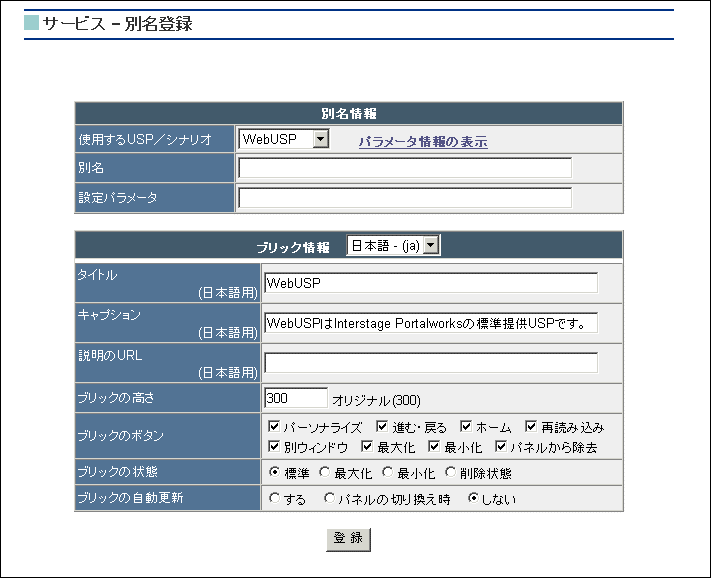Viewport: 711px width, 578px height.
Task: Select the 削除状態 radio button
Action: 450,472
